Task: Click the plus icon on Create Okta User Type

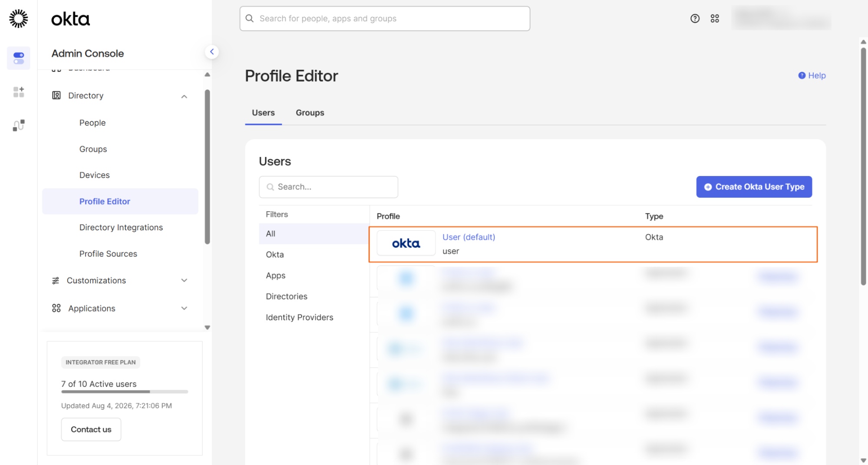Action: coord(708,187)
